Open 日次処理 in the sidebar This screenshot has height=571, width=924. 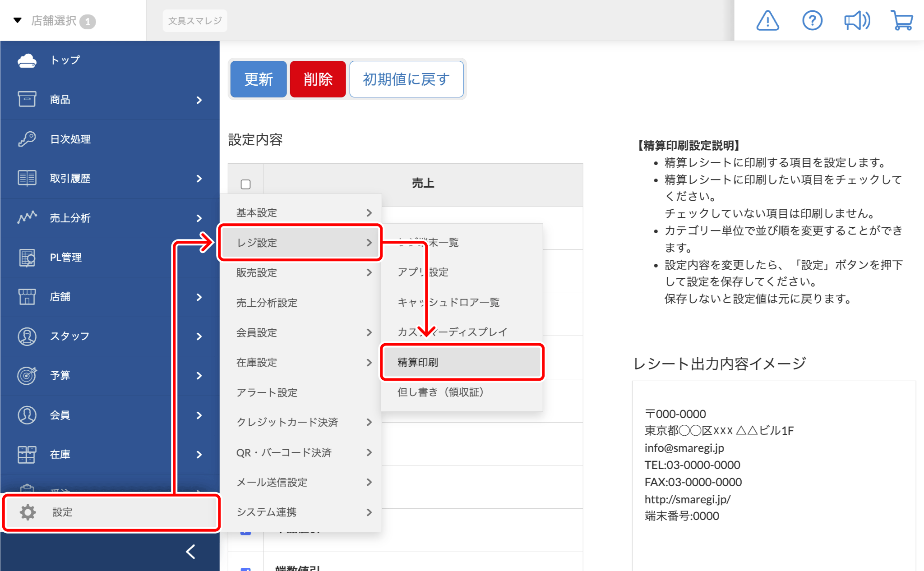click(110, 139)
